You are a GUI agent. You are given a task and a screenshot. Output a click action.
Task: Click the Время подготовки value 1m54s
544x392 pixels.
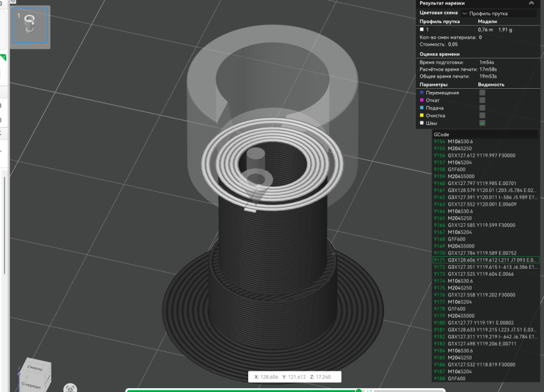(x=486, y=63)
